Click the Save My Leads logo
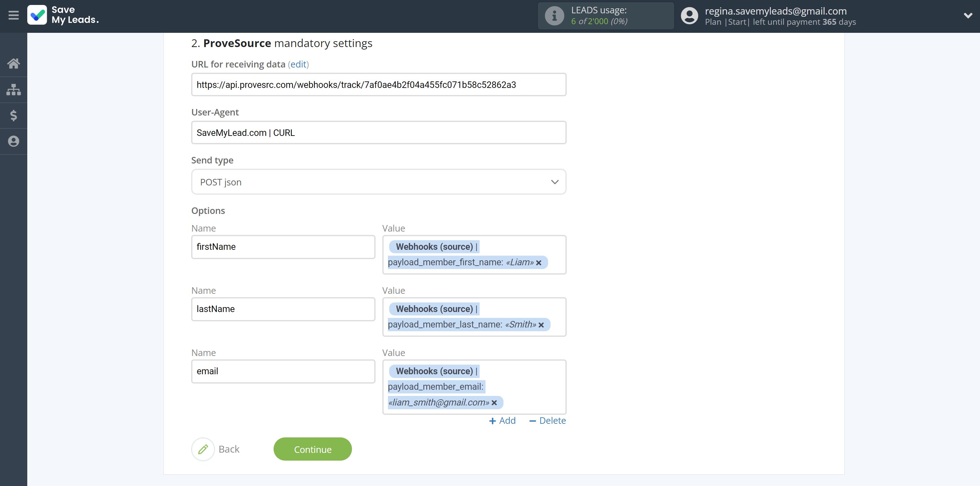This screenshot has height=486, width=980. coord(63,15)
